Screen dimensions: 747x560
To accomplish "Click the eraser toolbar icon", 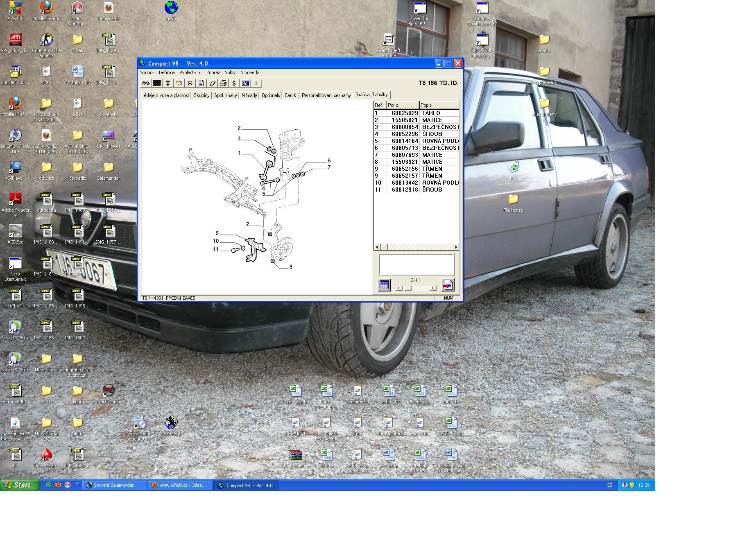I will [x=212, y=83].
